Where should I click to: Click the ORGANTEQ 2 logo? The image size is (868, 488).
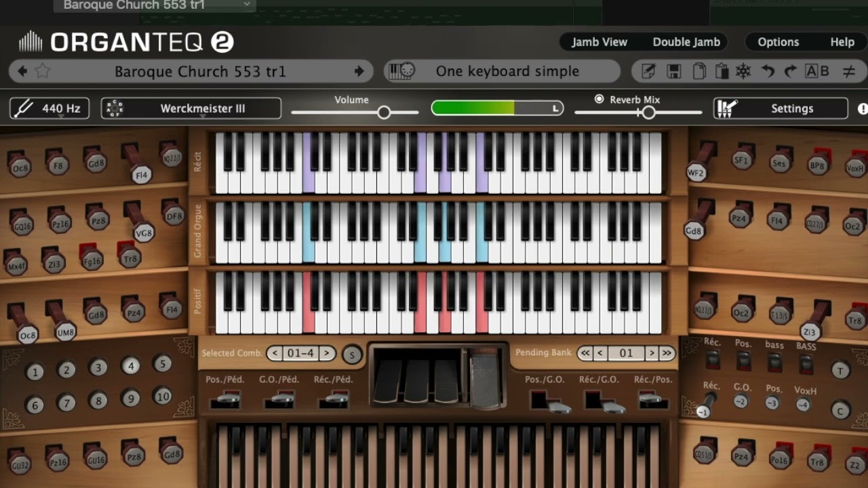coord(126,42)
